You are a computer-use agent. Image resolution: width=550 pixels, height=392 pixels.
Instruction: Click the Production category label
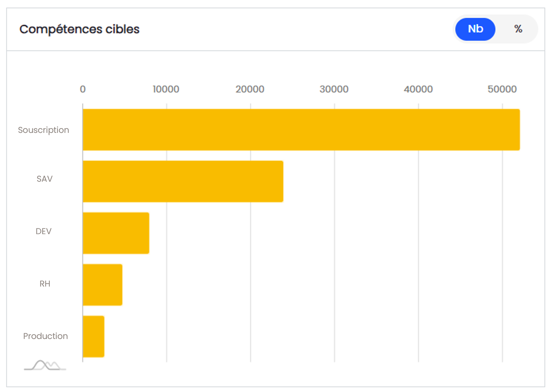[x=46, y=336]
